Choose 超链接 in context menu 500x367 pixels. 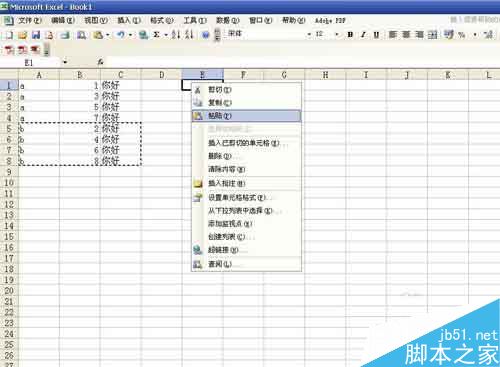(x=247, y=250)
